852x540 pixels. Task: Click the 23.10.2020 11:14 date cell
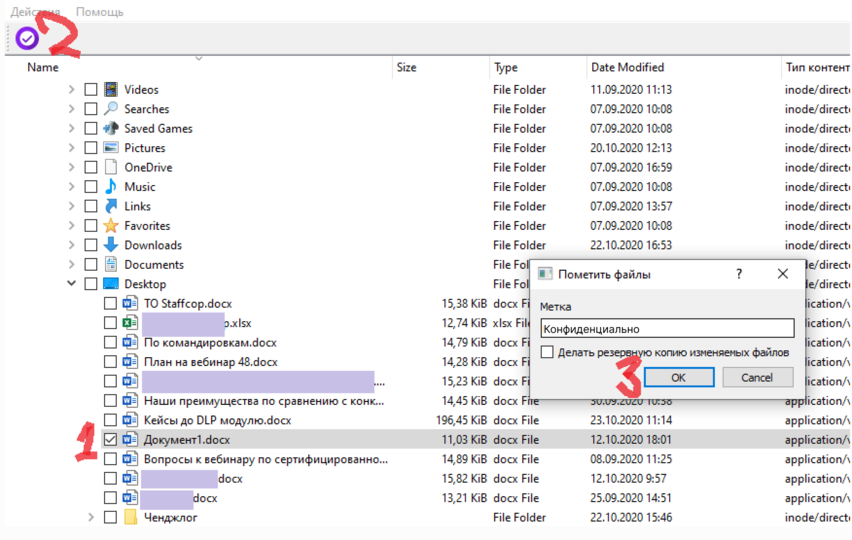click(x=631, y=420)
